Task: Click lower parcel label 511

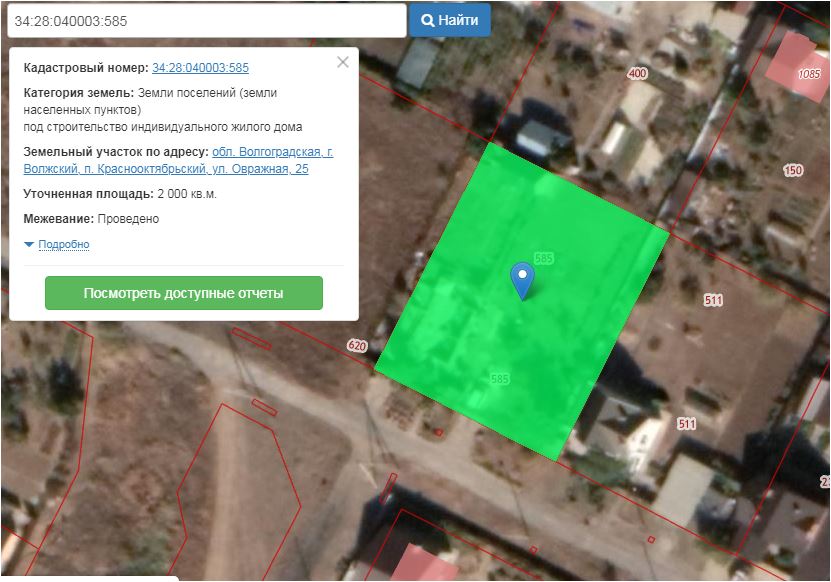Action: [x=687, y=424]
